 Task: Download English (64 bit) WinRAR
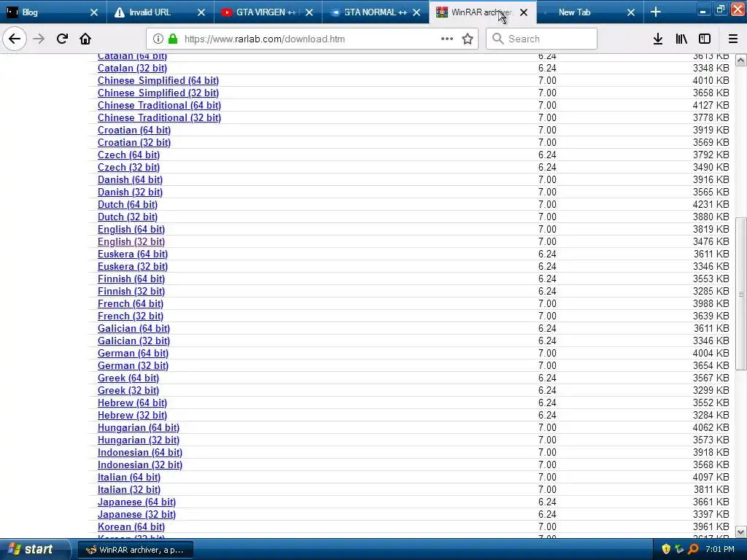(131, 229)
